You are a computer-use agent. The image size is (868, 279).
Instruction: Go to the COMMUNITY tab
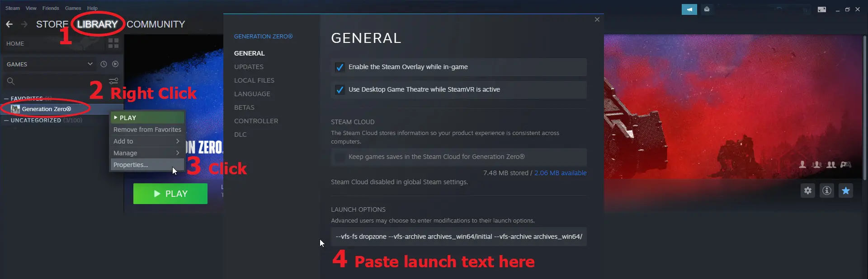(x=156, y=24)
